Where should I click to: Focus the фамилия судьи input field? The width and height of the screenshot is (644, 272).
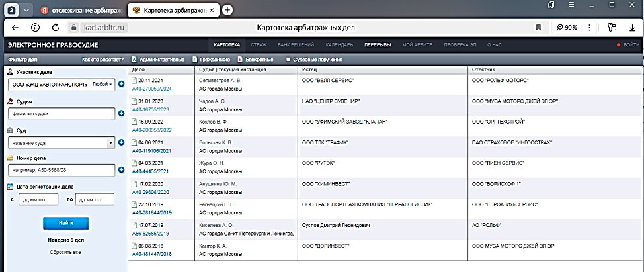61,114
